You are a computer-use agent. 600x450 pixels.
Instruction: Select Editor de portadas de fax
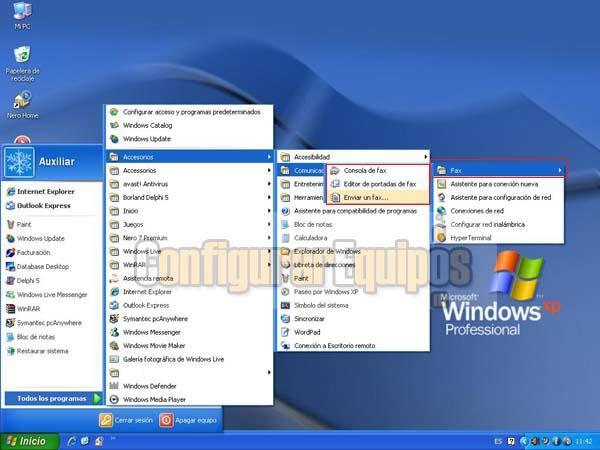tap(378, 184)
